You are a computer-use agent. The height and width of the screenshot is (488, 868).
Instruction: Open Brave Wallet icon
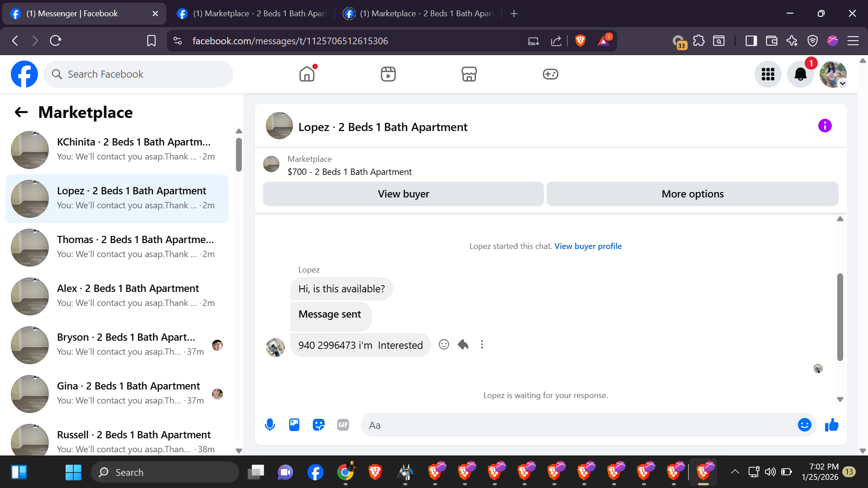pos(772,41)
